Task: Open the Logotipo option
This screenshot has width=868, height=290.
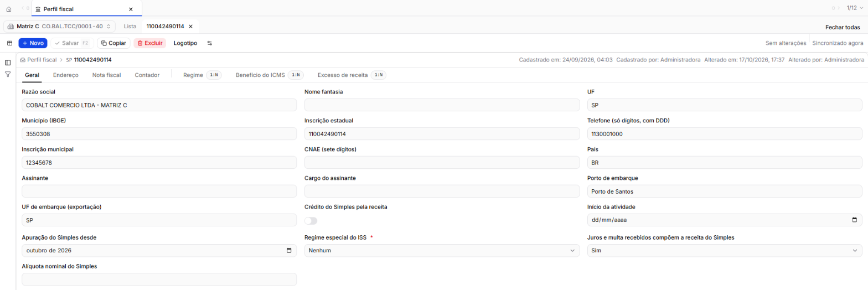Action: [185, 43]
